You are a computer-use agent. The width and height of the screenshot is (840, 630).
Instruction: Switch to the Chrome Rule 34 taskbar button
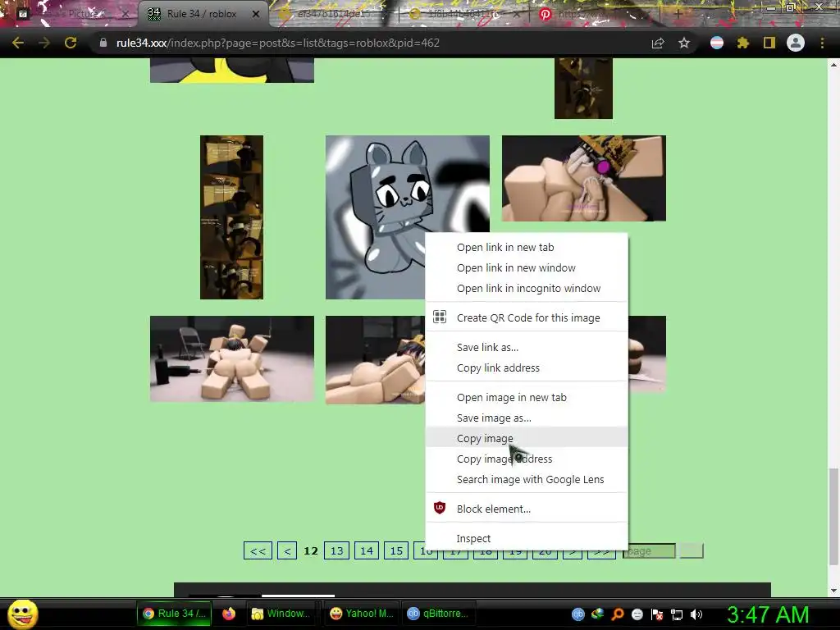pyautogui.click(x=174, y=614)
